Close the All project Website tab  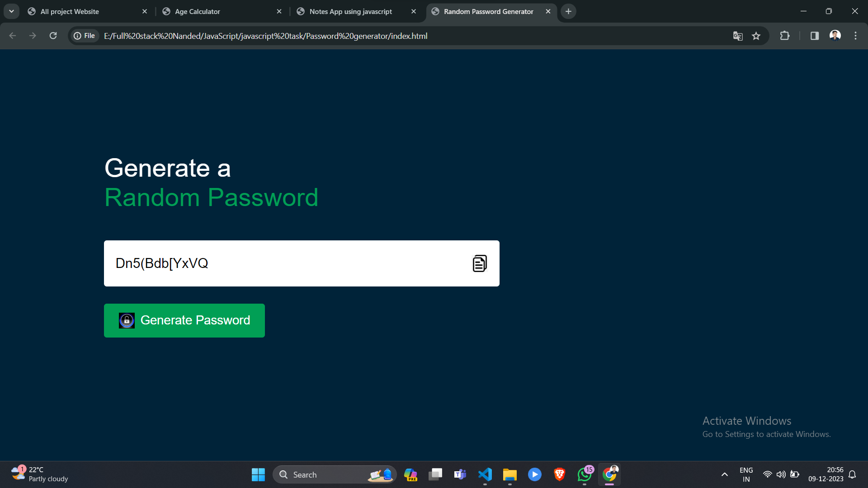[x=145, y=11]
